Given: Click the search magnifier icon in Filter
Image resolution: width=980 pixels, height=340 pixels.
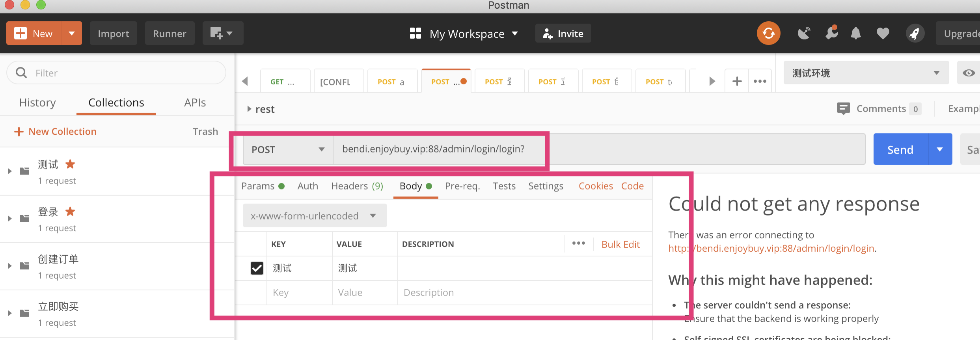Looking at the screenshot, I should [21, 73].
